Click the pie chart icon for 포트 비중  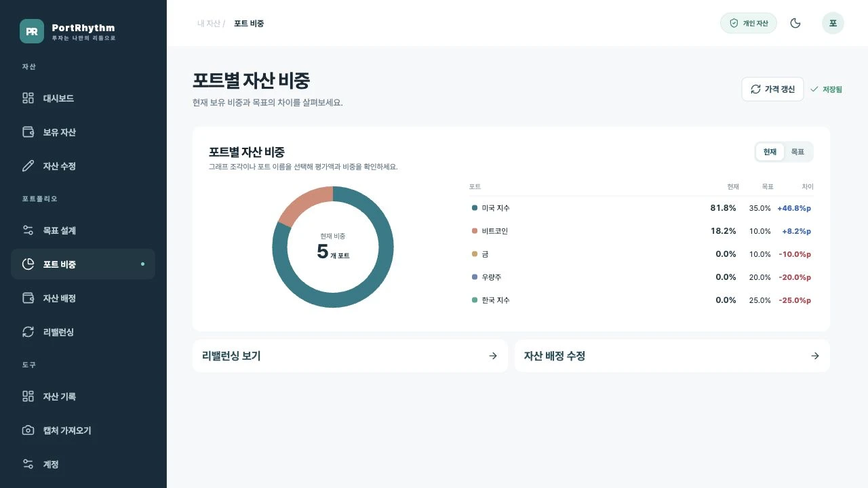(x=28, y=264)
